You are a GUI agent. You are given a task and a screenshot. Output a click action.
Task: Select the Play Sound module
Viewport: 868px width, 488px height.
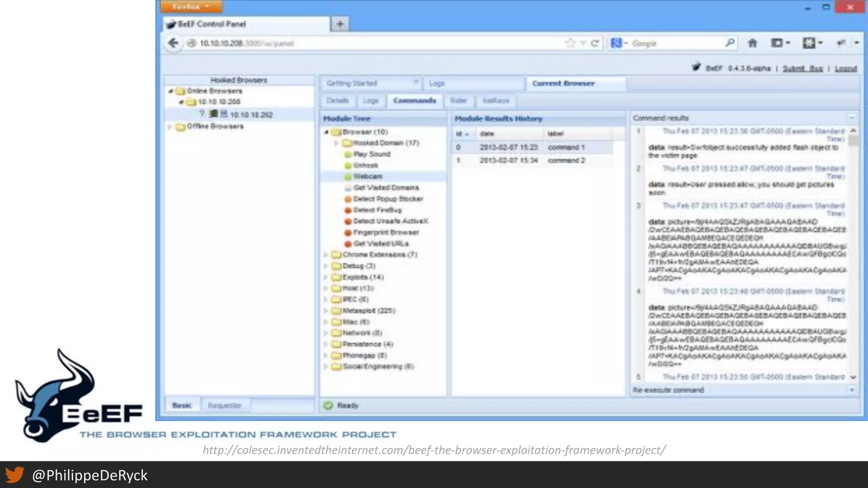coord(372,154)
